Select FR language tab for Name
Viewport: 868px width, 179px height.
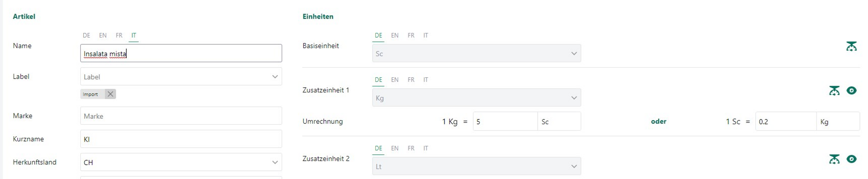(x=119, y=36)
